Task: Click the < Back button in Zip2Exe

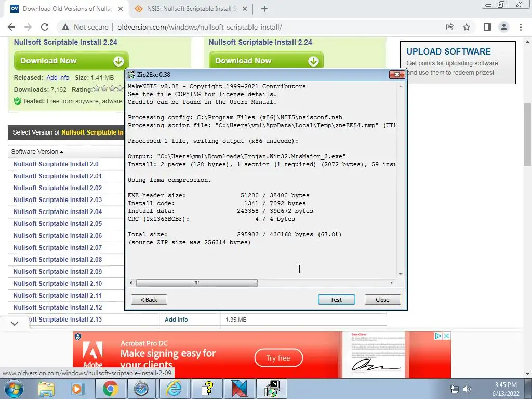Action: tap(149, 300)
